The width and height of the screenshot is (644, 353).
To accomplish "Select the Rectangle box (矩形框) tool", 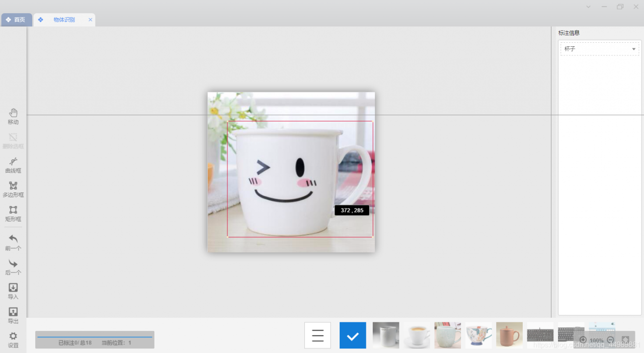I will 13,214.
